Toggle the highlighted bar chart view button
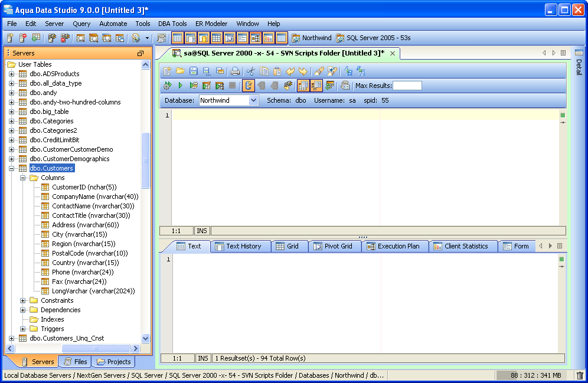588x383 pixels. [x=268, y=38]
